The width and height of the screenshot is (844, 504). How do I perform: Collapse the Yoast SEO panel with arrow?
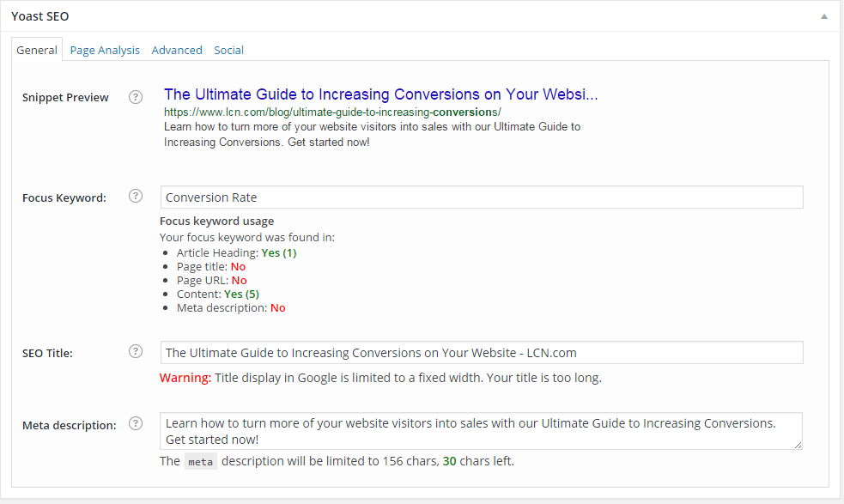coord(824,16)
